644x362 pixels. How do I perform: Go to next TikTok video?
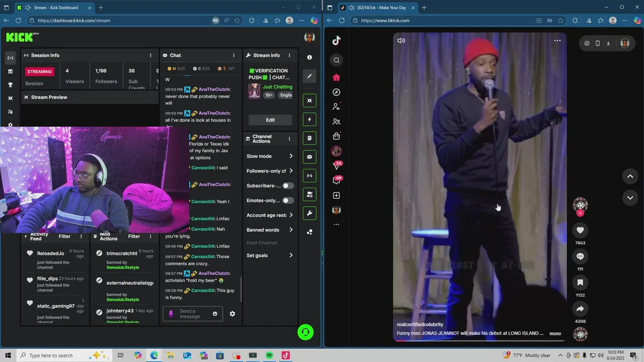pos(630,198)
